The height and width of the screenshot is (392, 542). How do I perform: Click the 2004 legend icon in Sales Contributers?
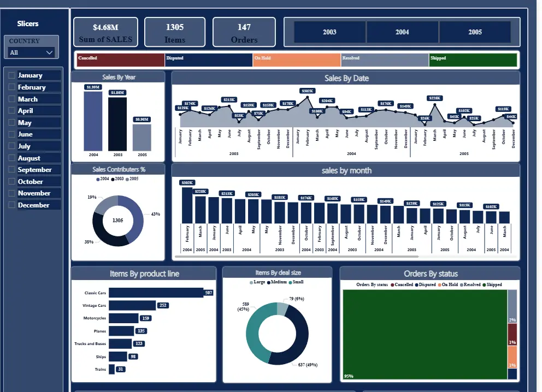pyautogui.click(x=98, y=179)
